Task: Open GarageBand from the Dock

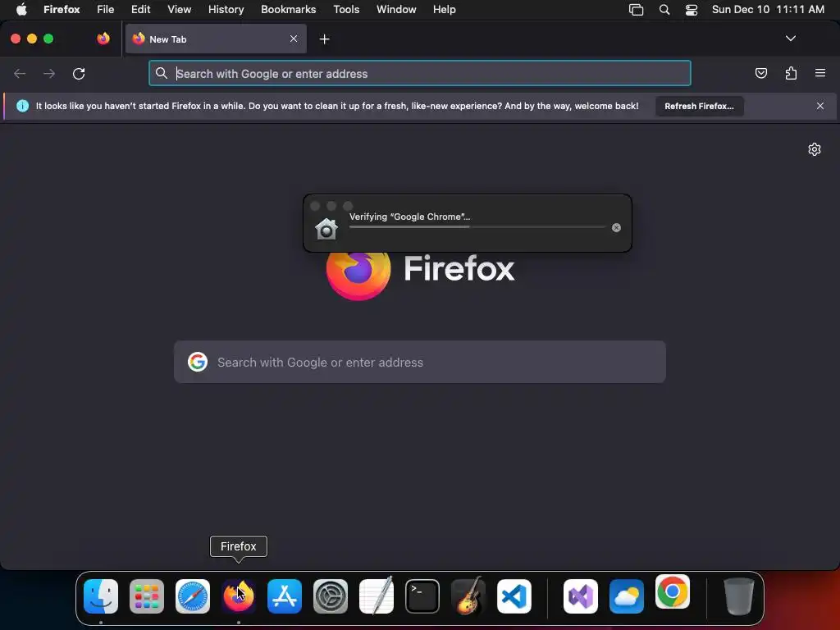Action: click(468, 596)
